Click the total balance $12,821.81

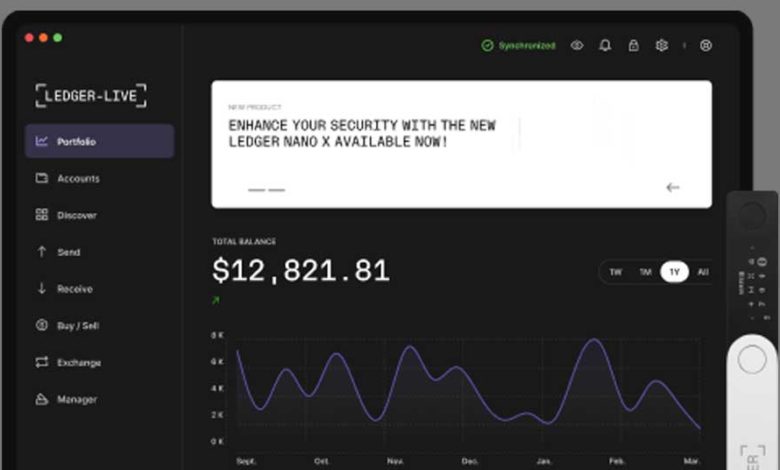pos(301,271)
